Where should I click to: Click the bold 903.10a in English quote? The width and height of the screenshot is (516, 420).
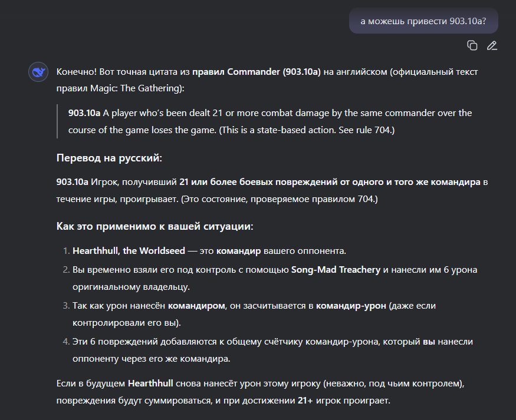(84, 113)
